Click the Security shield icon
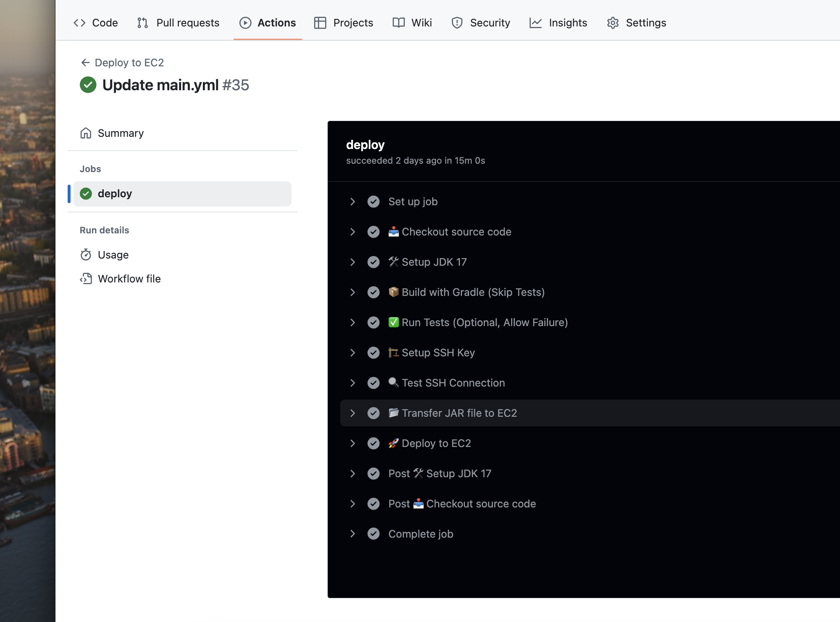 (457, 23)
